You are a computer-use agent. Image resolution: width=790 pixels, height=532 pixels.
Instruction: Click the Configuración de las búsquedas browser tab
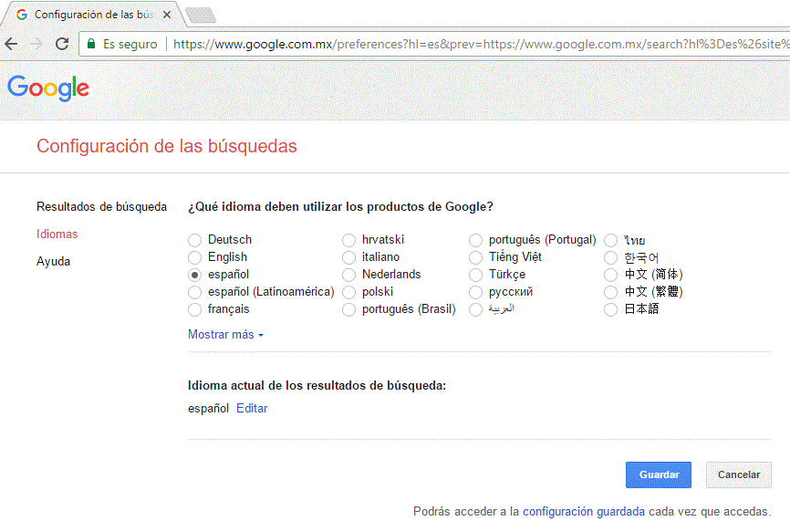click(94, 15)
